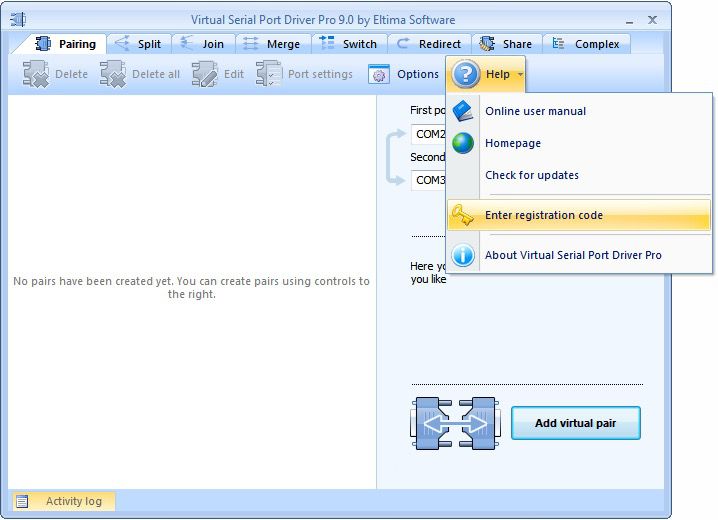This screenshot has width=718, height=520.
Task: Click the golden key registration icon
Action: coord(463,215)
